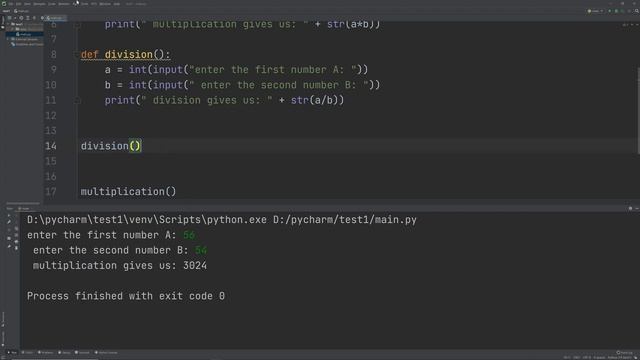Open Run panel settings gear icon
The width and height of the screenshot is (640, 360).
coord(630,208)
